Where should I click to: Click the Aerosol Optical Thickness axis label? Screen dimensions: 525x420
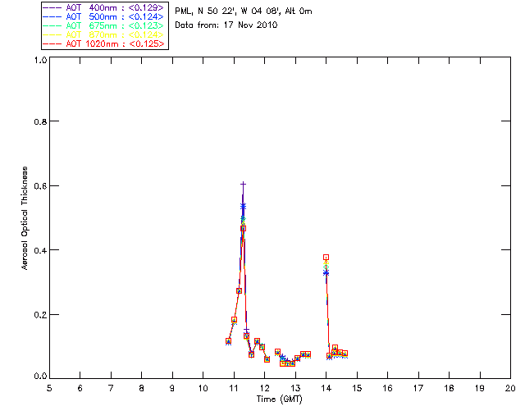[x=25, y=218]
